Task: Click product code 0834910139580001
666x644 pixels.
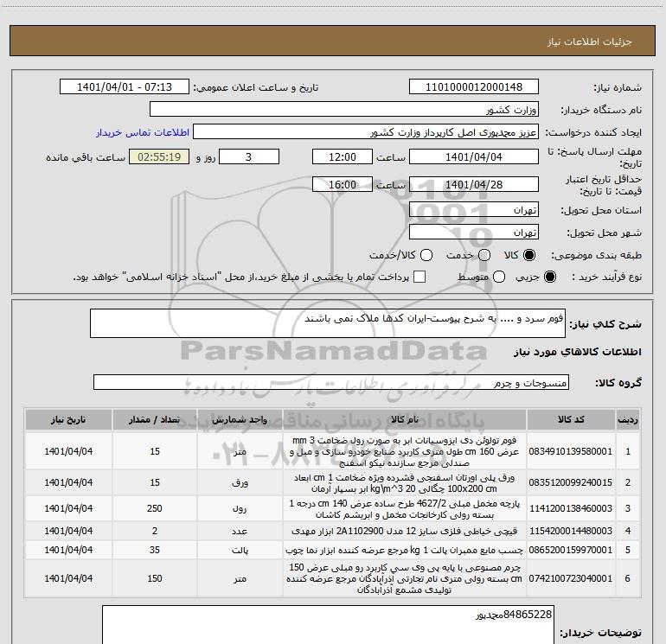Action: tap(571, 451)
